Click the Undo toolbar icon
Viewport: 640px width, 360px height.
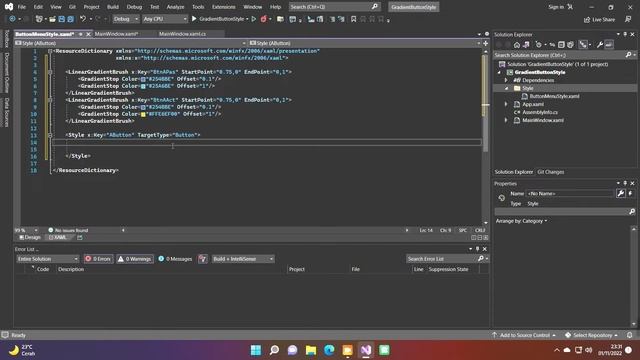tap(83, 19)
